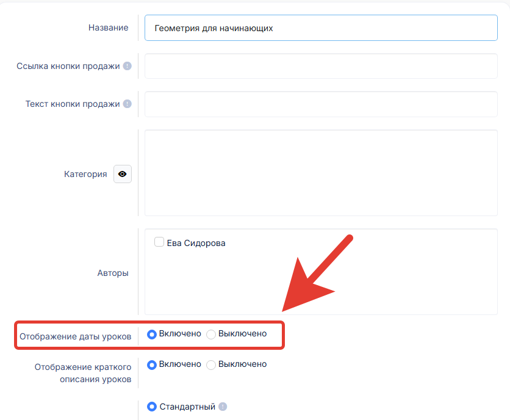Select 'Включено' for Отображение даты уроков
510x420 pixels.
coord(152,334)
